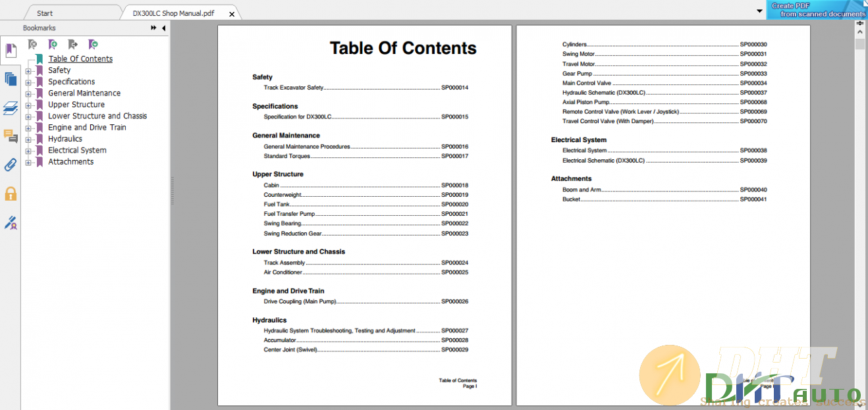Close the DX300LC Shop Manual.pdf tab
Image resolution: width=868 pixels, height=410 pixels.
[231, 14]
